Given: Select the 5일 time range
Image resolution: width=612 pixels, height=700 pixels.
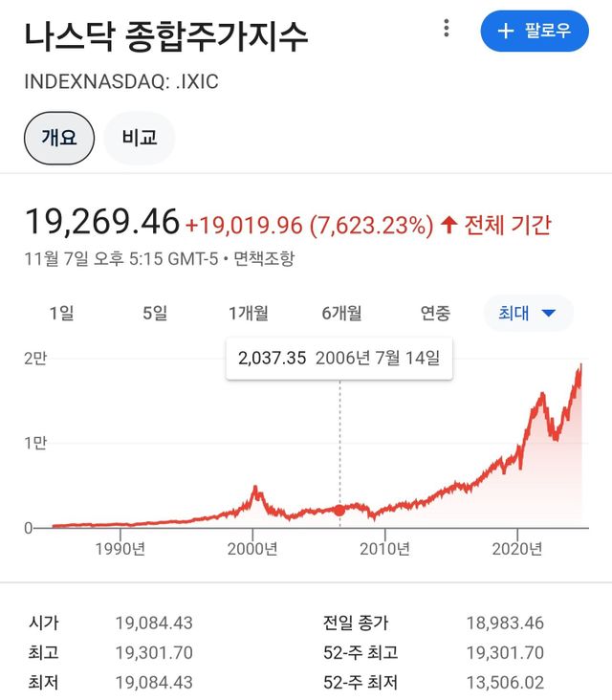Looking at the screenshot, I should click(154, 313).
